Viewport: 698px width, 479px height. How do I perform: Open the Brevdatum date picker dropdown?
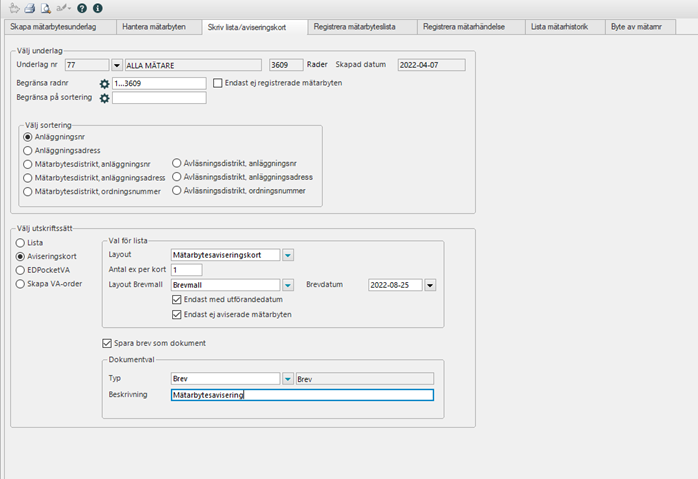pyautogui.click(x=430, y=285)
